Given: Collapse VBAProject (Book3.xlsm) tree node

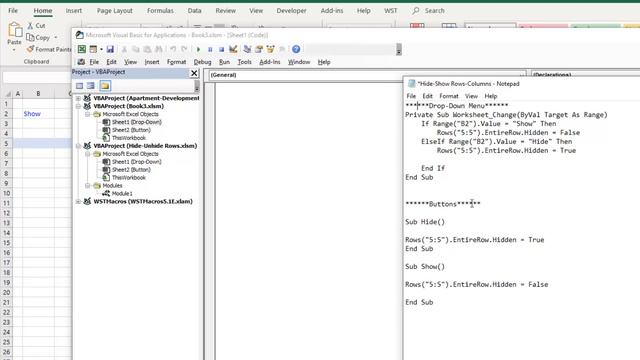Looking at the screenshot, I should 78,106.
